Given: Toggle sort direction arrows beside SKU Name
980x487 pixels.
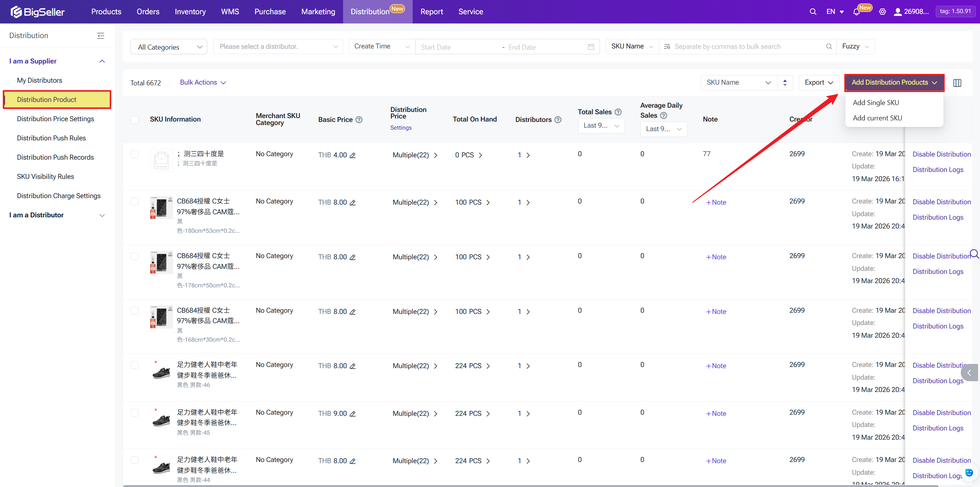Looking at the screenshot, I should pyautogui.click(x=785, y=83).
